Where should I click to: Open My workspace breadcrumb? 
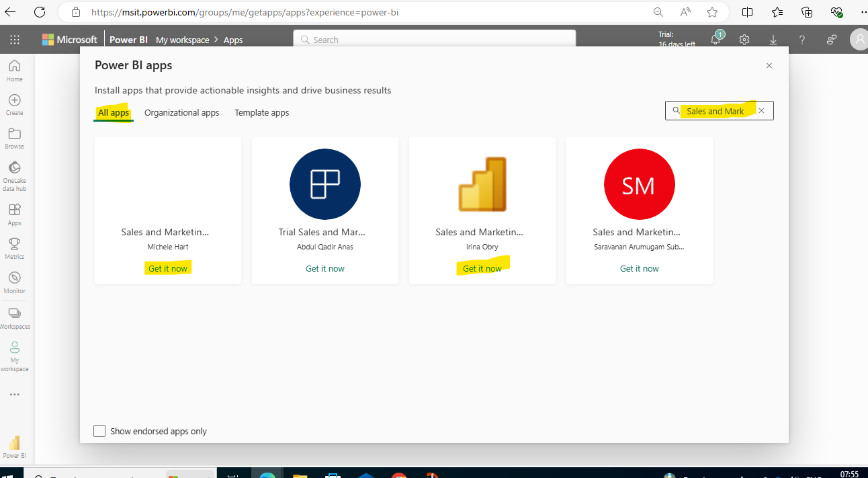pos(183,40)
